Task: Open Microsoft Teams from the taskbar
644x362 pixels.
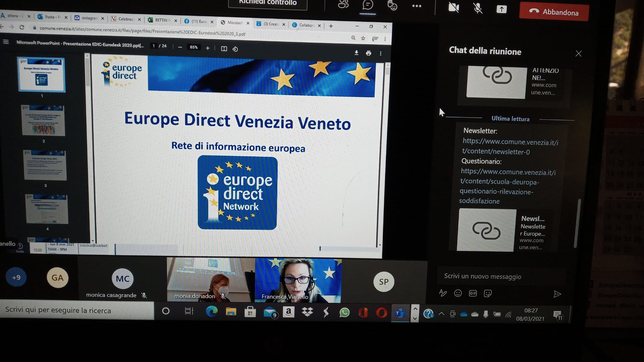Action: click(400, 313)
